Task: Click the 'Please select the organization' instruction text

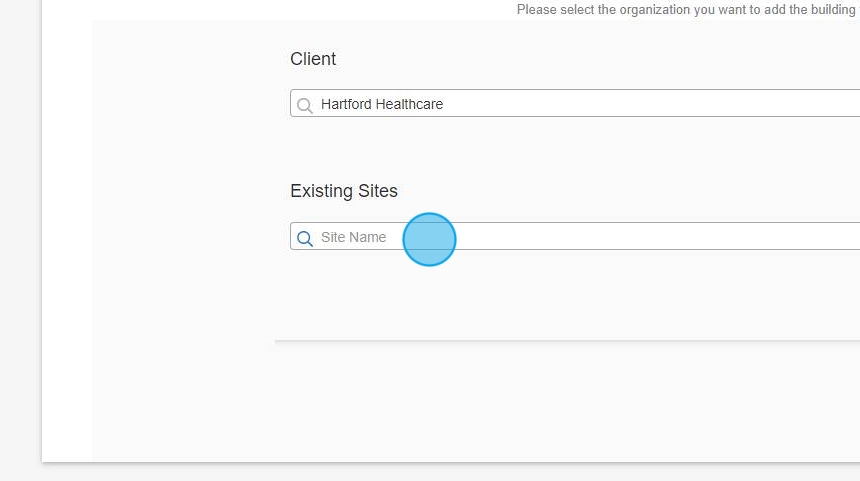Action: (x=686, y=10)
